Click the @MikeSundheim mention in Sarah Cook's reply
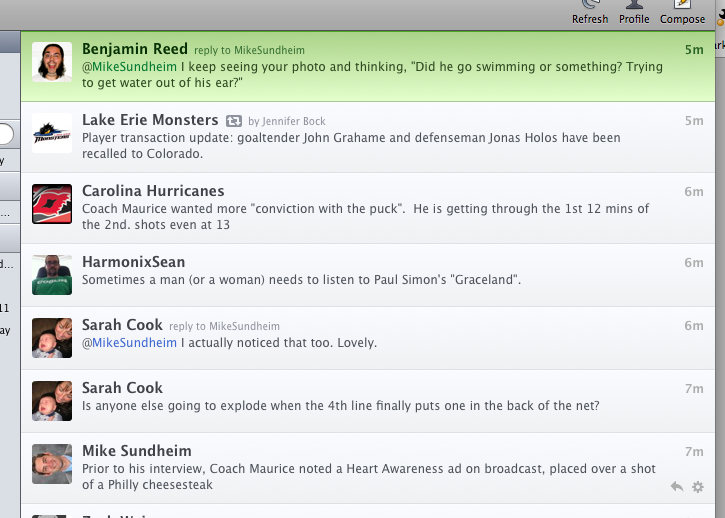Image resolution: width=725 pixels, height=518 pixels. [129, 343]
